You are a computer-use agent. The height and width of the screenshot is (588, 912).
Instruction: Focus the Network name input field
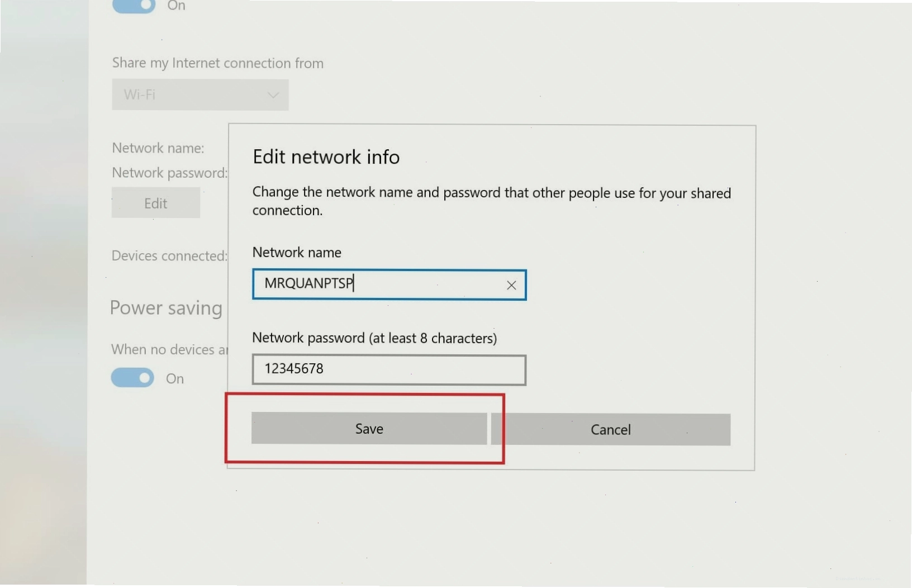[389, 284]
